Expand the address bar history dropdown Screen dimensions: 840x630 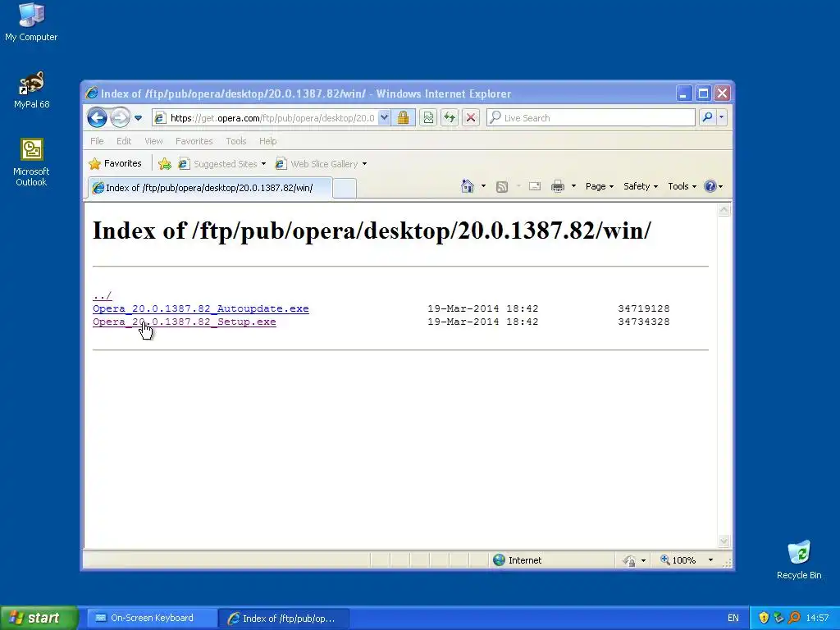(x=384, y=118)
